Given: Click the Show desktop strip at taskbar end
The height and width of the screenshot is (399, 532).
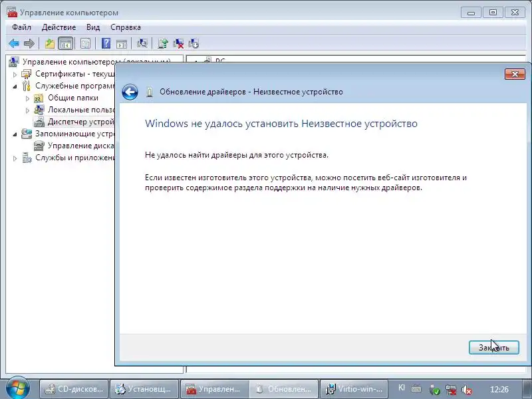Looking at the screenshot, I should pos(528,389).
